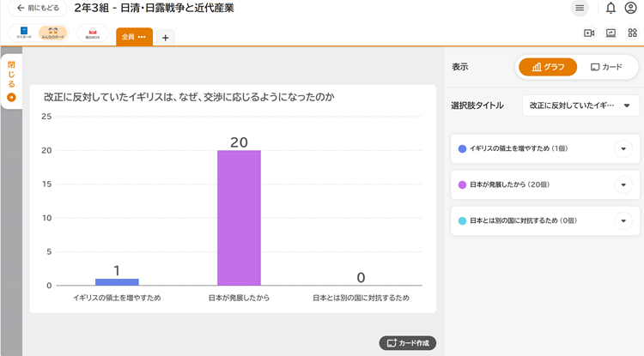Open the grid apps icon

(x=633, y=33)
